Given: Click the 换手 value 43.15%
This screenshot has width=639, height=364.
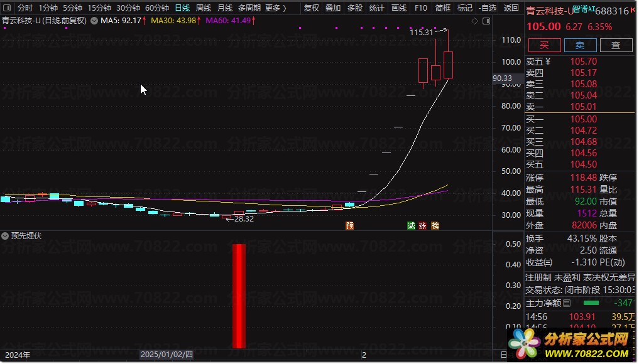Looking at the screenshot, I should coord(582,238).
